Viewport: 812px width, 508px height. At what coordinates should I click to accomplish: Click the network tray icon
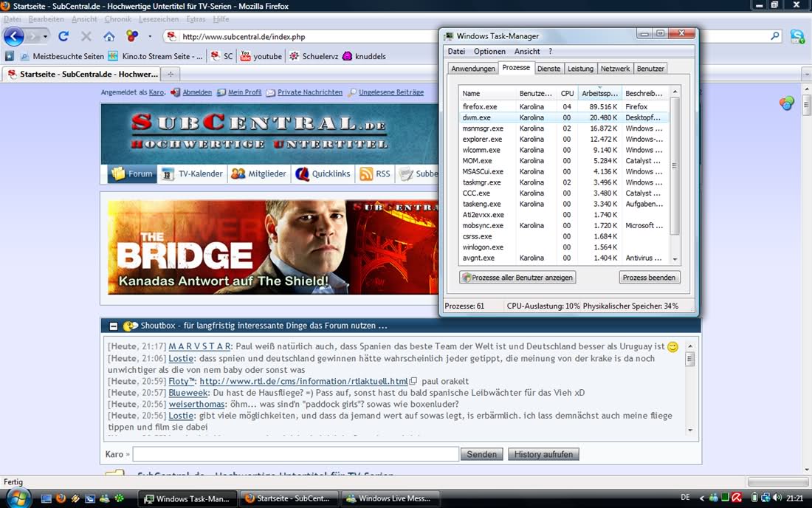pos(765,498)
